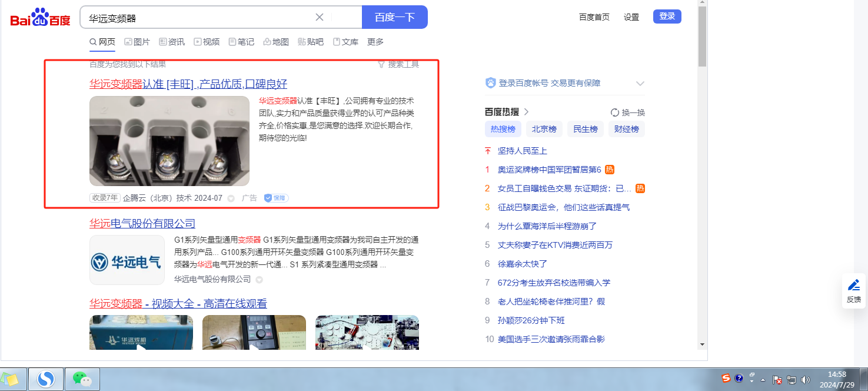Expand arrow beside 华远电气股份有限公司 source
The height and width of the screenshot is (391, 868).
[x=259, y=280]
